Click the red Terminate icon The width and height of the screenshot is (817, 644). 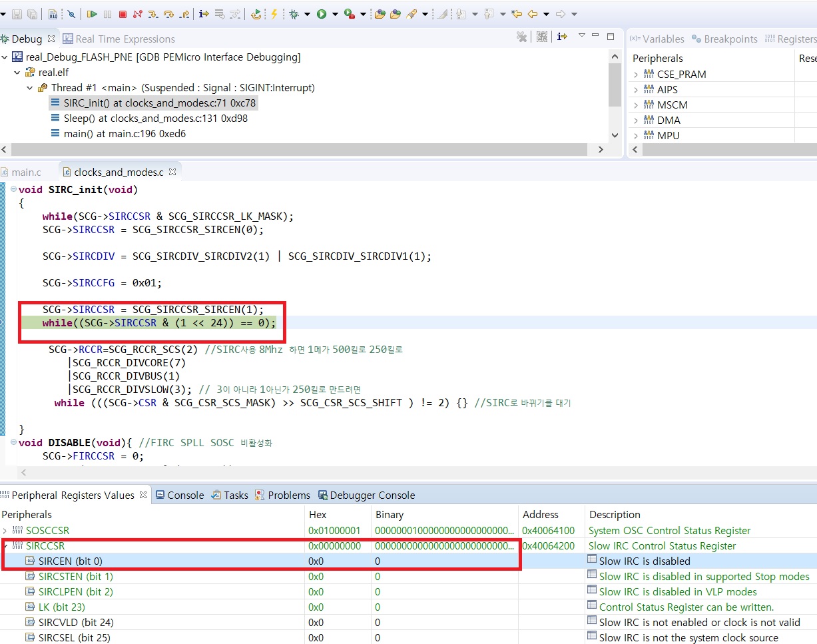(122, 13)
